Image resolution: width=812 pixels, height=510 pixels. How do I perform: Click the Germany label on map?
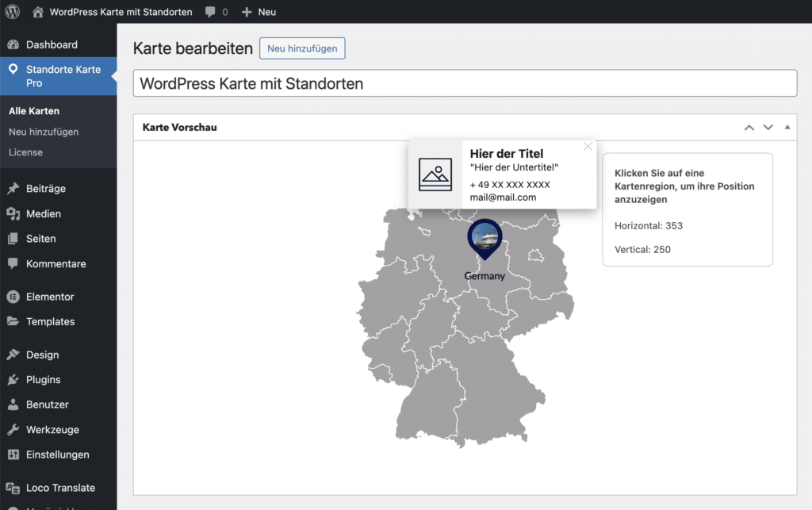485,276
